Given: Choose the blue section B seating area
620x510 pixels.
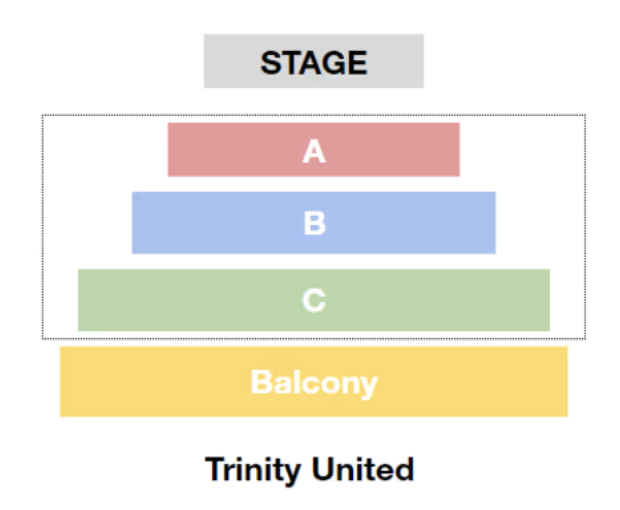Looking at the screenshot, I should pos(314,223).
